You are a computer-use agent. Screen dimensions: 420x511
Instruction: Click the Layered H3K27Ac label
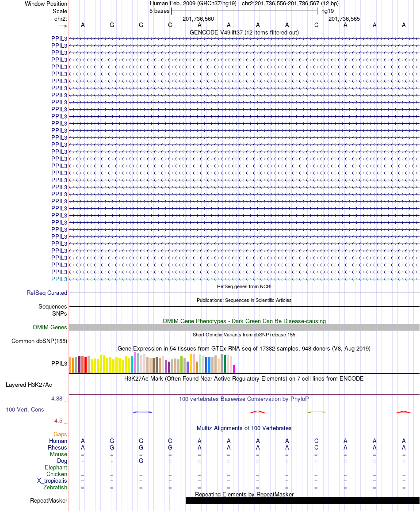tap(29, 385)
